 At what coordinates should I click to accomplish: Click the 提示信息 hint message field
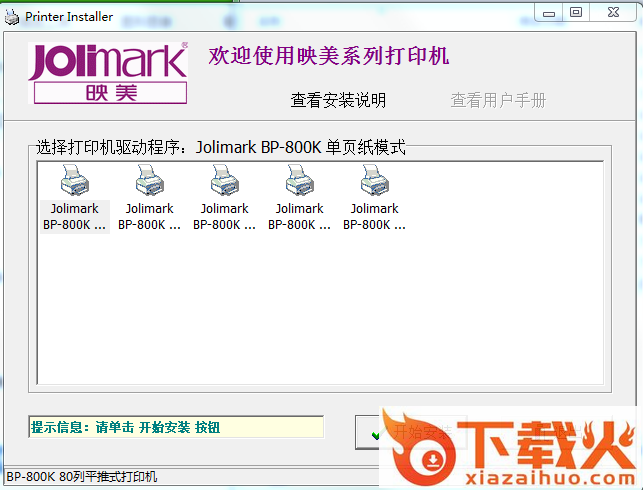(x=176, y=427)
